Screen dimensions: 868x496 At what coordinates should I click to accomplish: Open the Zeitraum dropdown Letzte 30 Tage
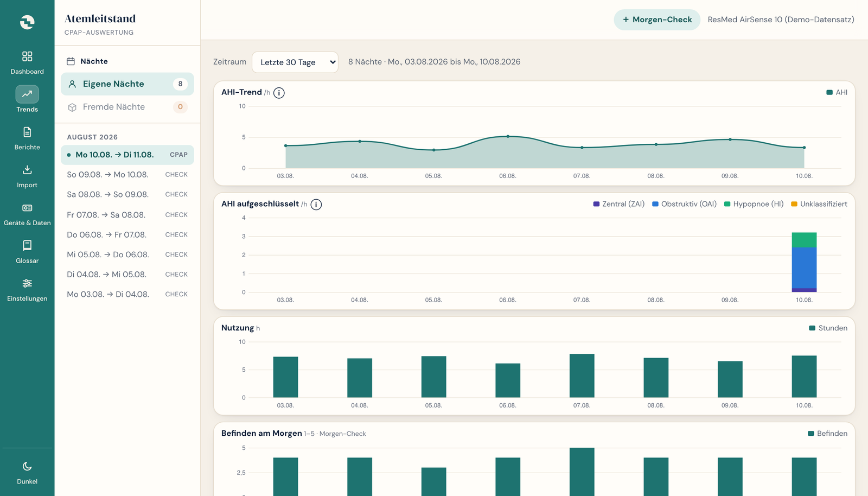coord(295,62)
